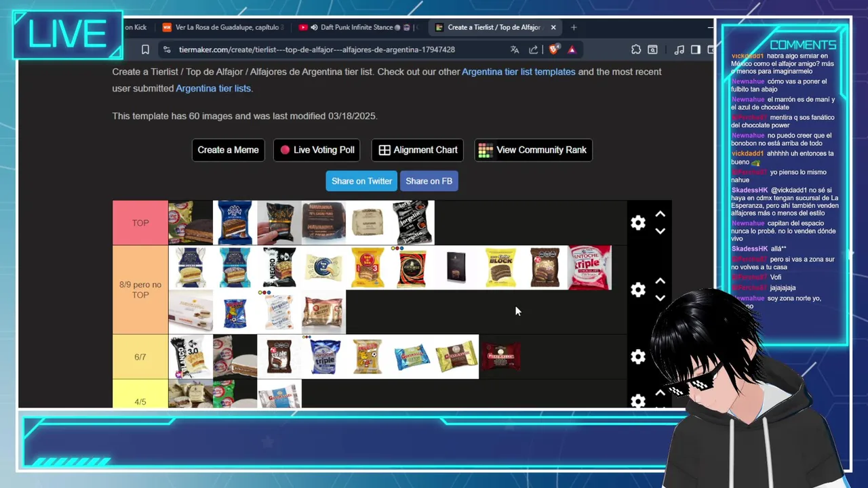868x488 pixels.
Task: Open the Brave Rewards triangle icon
Action: click(572, 49)
